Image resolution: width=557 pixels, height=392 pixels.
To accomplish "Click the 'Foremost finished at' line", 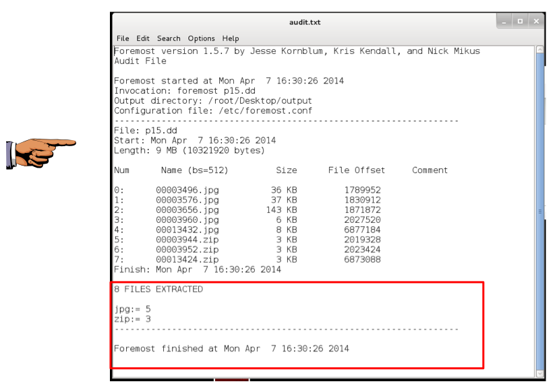I will click(x=231, y=349).
